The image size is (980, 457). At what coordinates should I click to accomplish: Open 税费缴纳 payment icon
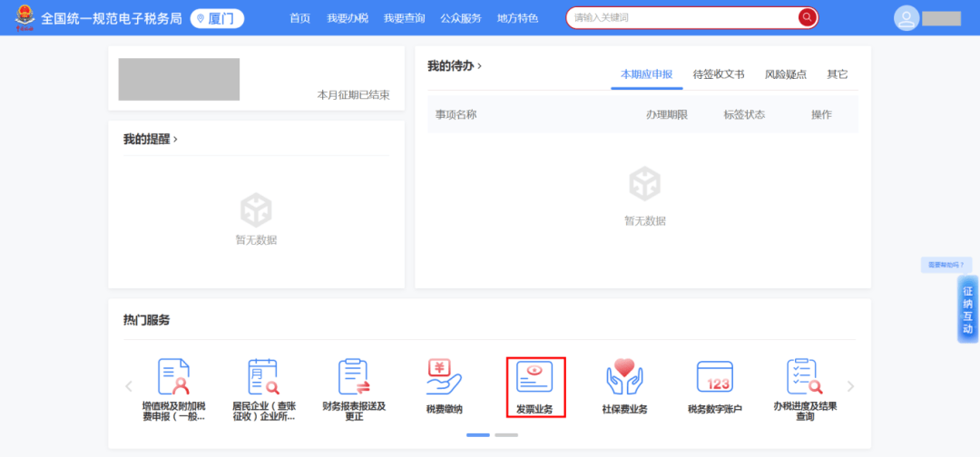(444, 377)
